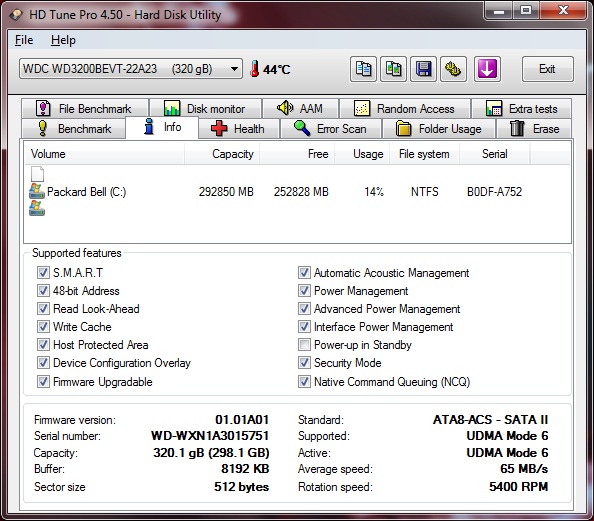Click the Capacity column header
The image size is (594, 521).
[x=222, y=154]
